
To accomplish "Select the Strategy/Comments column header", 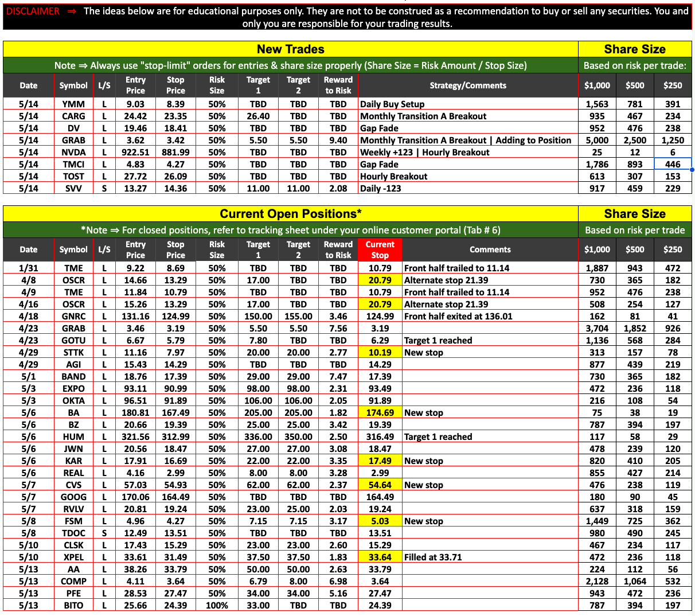I will (468, 85).
